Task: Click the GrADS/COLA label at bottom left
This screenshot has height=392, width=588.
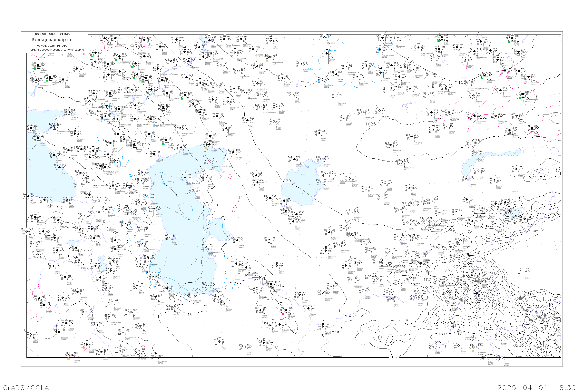Action: (x=26, y=387)
